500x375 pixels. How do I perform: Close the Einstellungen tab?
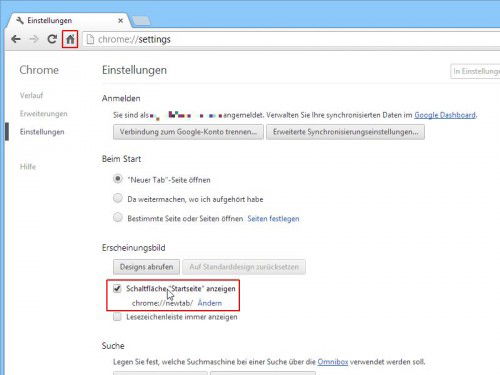pyautogui.click(x=120, y=21)
